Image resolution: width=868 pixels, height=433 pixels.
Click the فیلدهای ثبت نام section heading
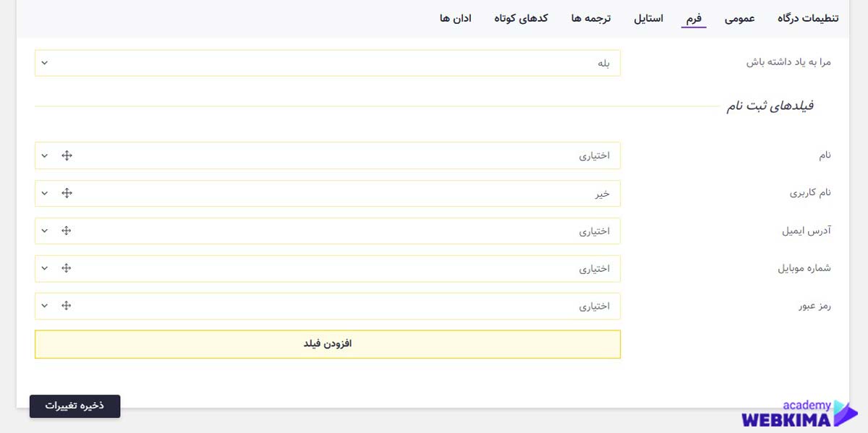(x=770, y=106)
